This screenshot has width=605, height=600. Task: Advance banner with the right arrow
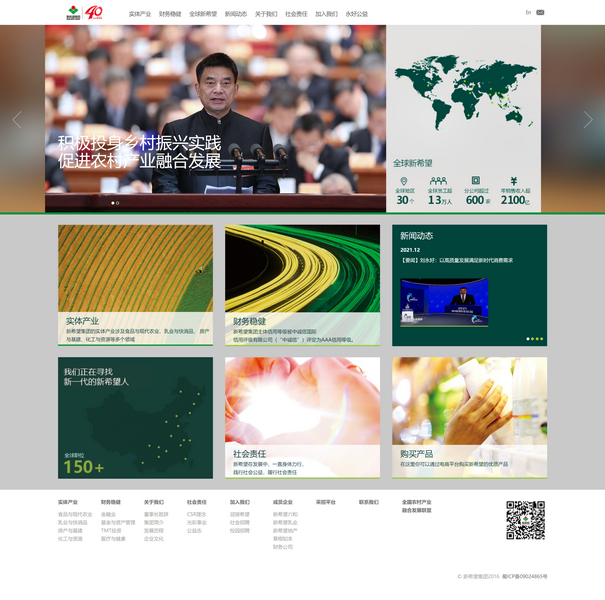tap(588, 119)
